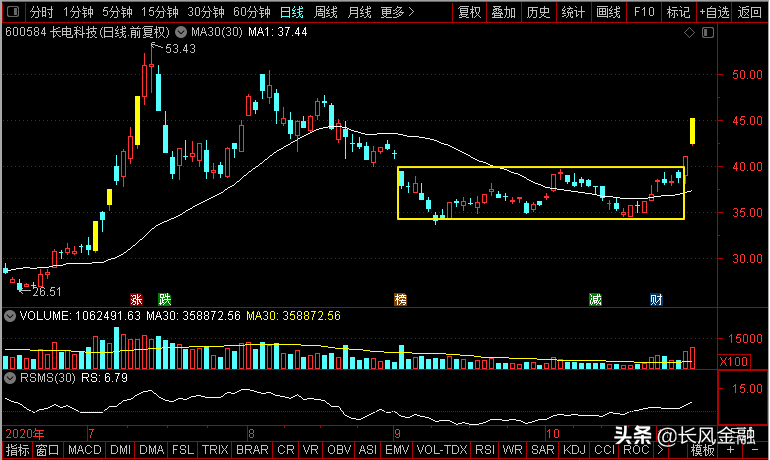Expand the 更多 period dropdown
This screenshot has width=770, height=460.
pyautogui.click(x=398, y=13)
